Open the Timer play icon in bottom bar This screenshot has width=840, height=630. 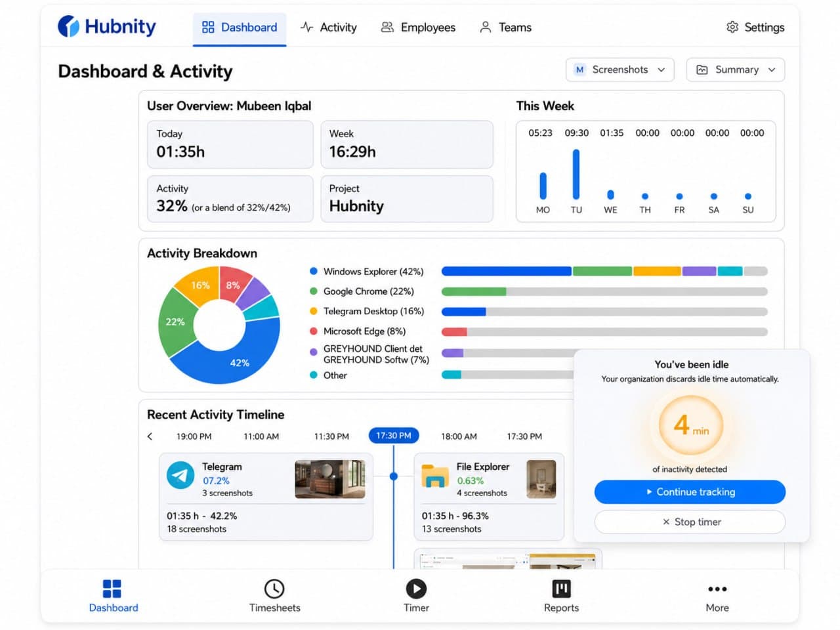(x=416, y=589)
